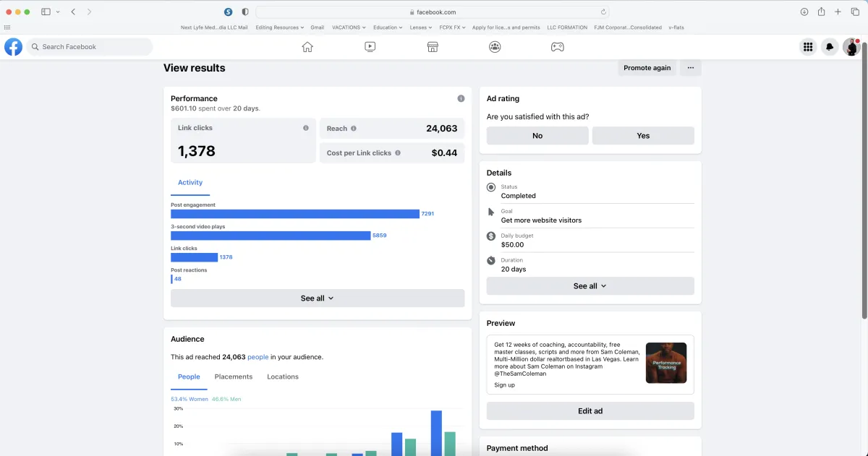This screenshot has width=868, height=456.
Task: Open the Facebook menu grid icon
Action: click(808, 47)
